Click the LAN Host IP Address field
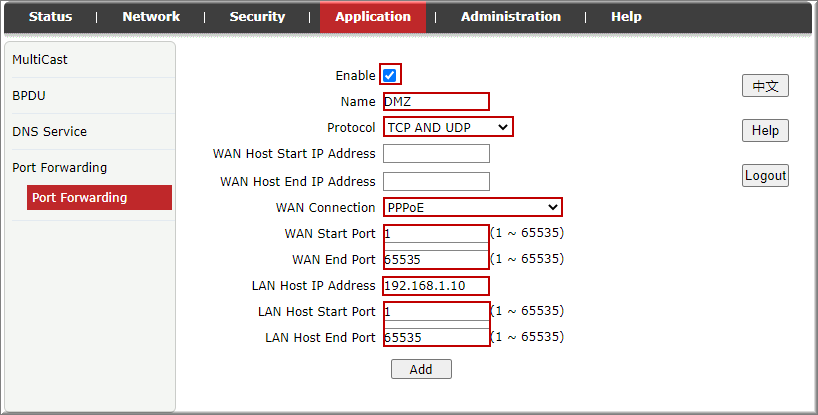Image resolution: width=818 pixels, height=415 pixels. (x=436, y=286)
